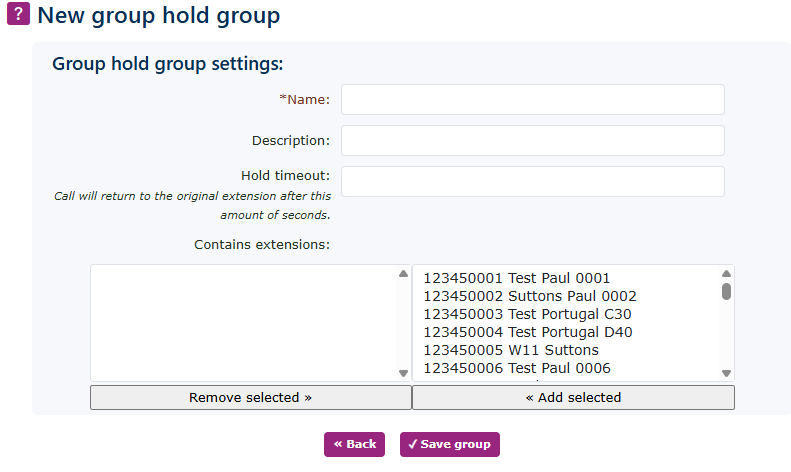Select extension 123450002 Suttons Paul 0002
791x472 pixels.
tap(529, 296)
